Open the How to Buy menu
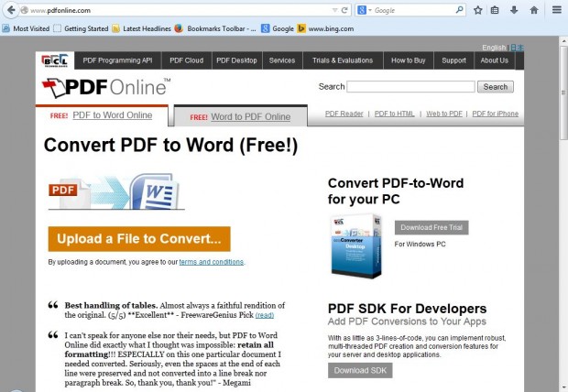 pos(409,60)
